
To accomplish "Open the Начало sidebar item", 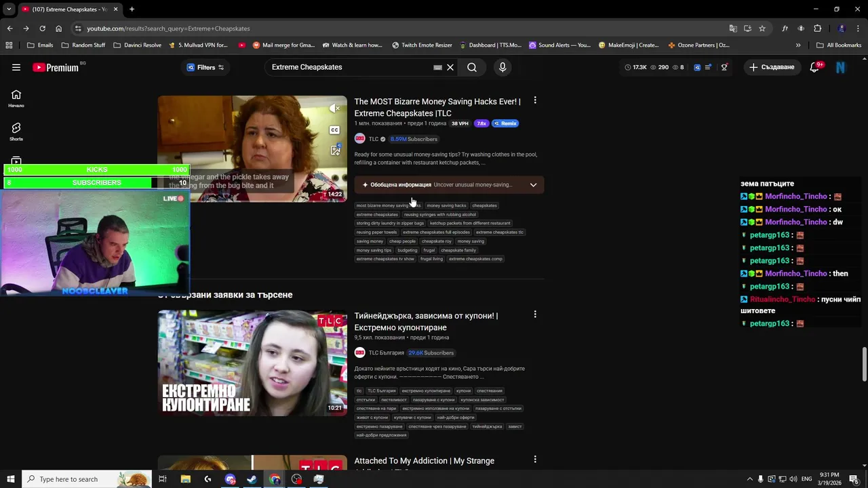I will coord(16,99).
